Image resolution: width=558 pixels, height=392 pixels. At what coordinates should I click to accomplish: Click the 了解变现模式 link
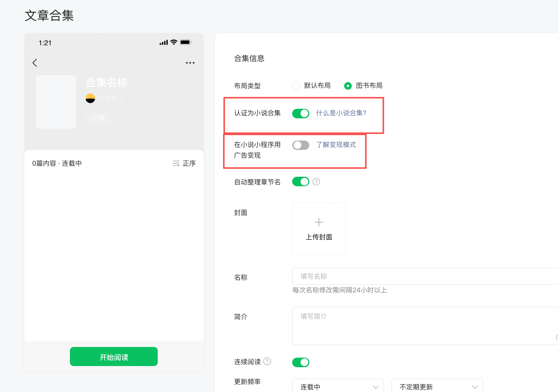point(336,145)
